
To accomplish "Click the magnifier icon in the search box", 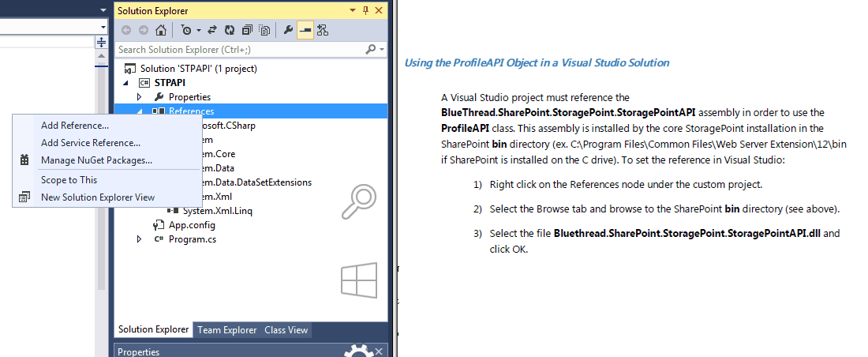I will [371, 49].
